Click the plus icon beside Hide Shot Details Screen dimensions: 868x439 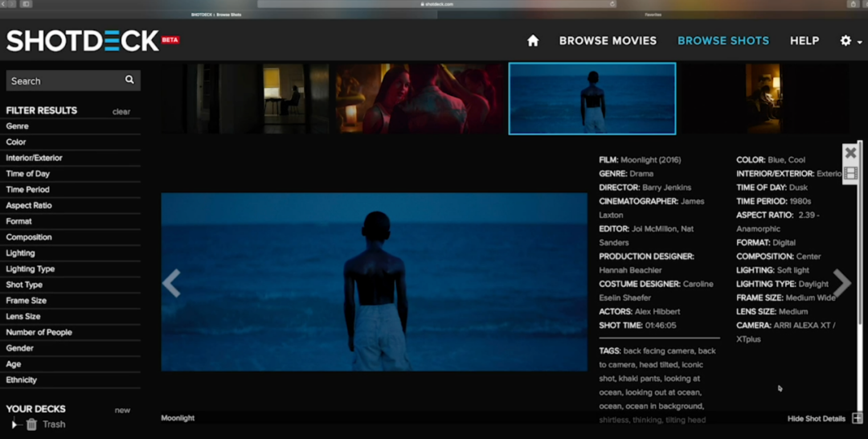coord(857,418)
